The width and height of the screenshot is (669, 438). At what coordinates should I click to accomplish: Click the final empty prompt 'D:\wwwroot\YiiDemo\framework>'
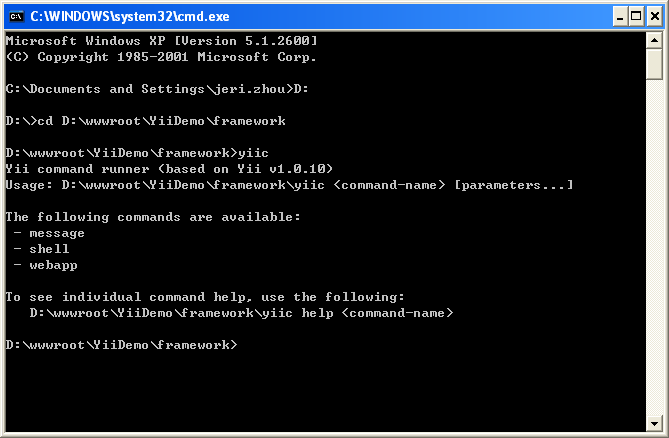point(121,345)
